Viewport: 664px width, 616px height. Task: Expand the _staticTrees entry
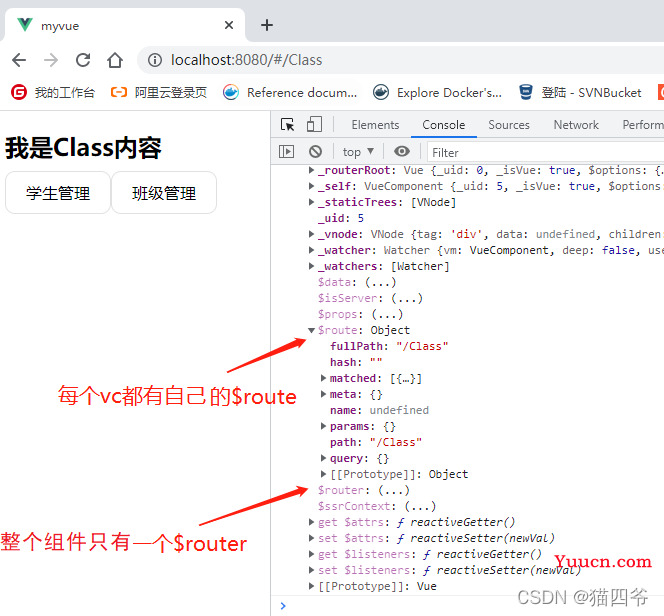[x=312, y=202]
